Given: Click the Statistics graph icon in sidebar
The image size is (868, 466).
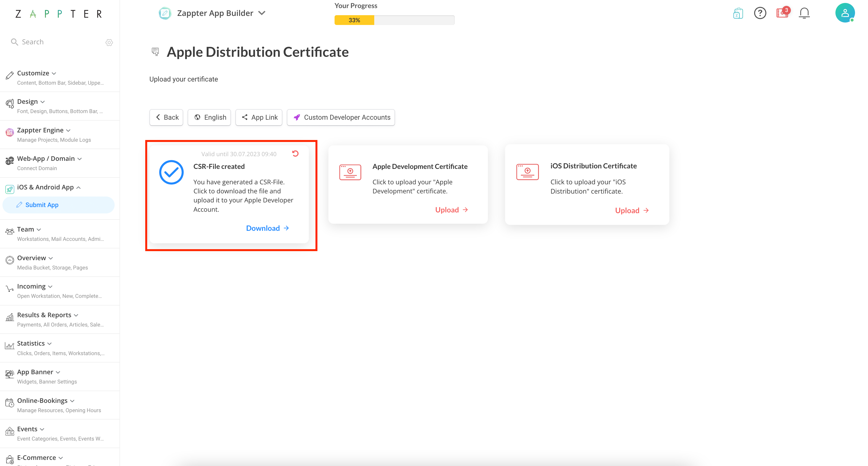Looking at the screenshot, I should point(10,345).
